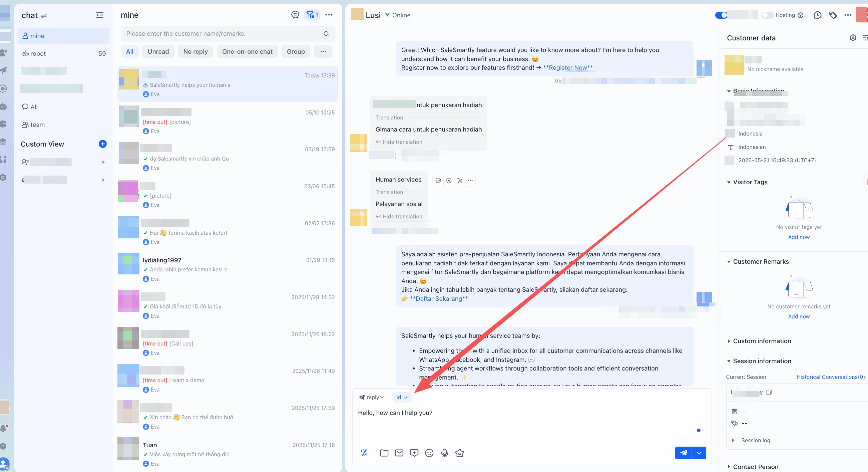The width and height of the screenshot is (868, 472).
Task: Open quick replies lightning chat icon
Action: 414,453
